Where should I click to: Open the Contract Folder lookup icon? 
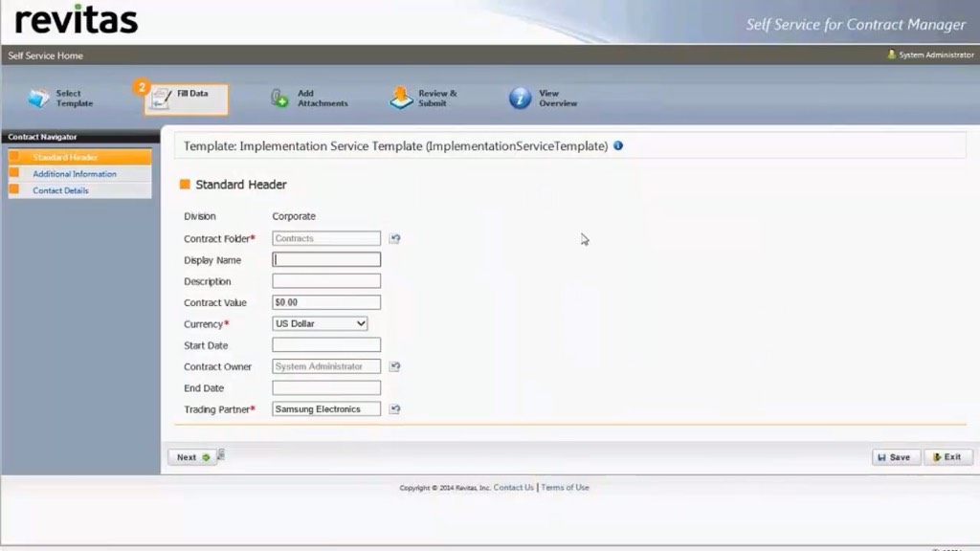(394, 239)
